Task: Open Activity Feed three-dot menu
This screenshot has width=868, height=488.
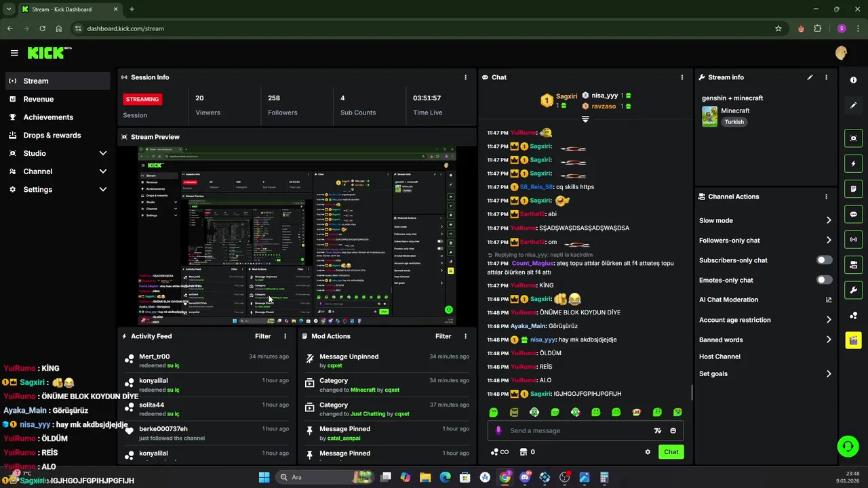Action: point(285,336)
